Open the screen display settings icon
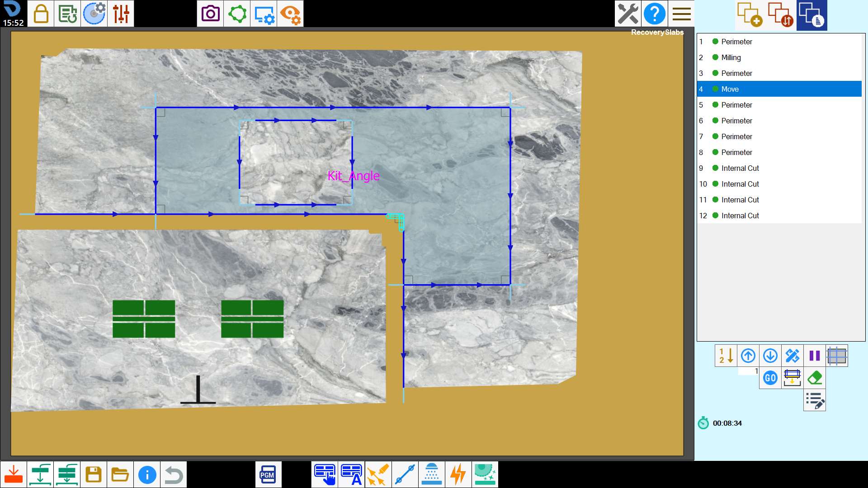868x488 pixels. 264,14
